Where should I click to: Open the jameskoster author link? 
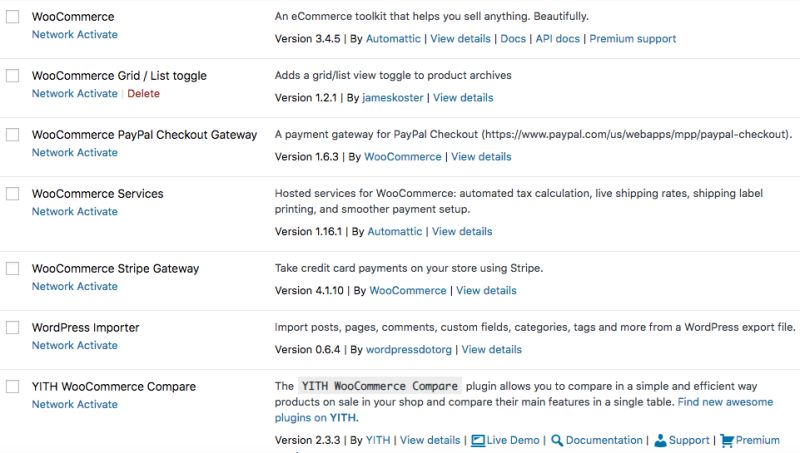coord(392,98)
